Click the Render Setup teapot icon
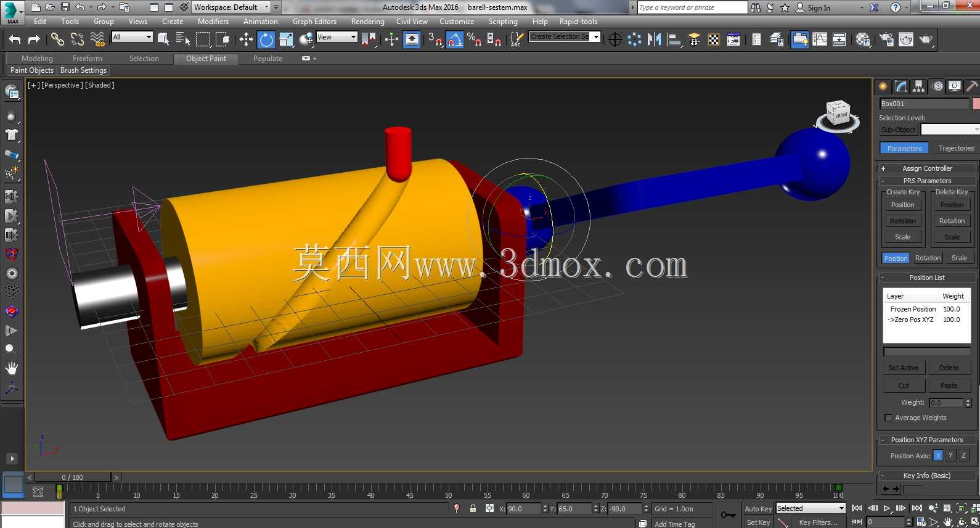 [x=886, y=39]
